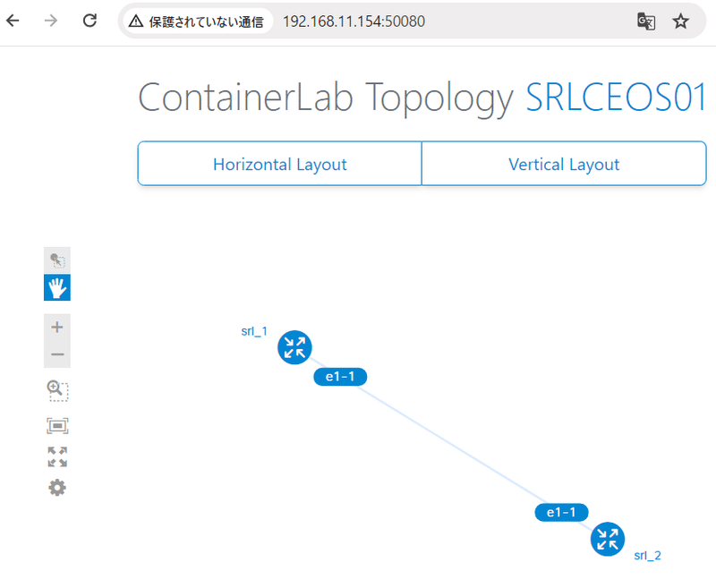The width and height of the screenshot is (716, 588).
Task: Open Google Translate icon in address bar
Action: [646, 21]
